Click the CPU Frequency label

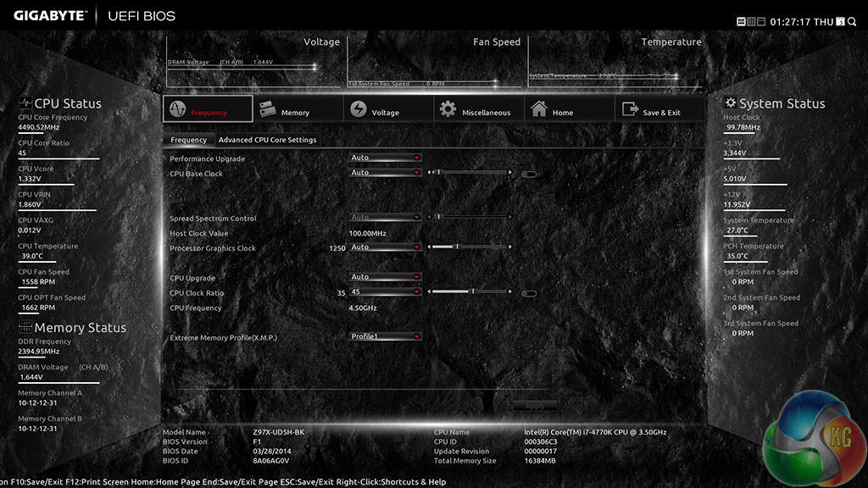[196, 308]
